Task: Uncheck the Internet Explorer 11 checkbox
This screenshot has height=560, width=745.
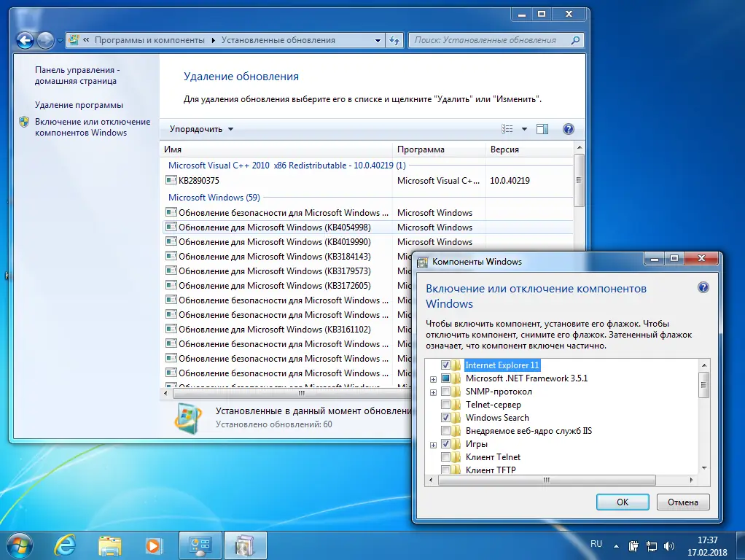Action: pyautogui.click(x=445, y=365)
